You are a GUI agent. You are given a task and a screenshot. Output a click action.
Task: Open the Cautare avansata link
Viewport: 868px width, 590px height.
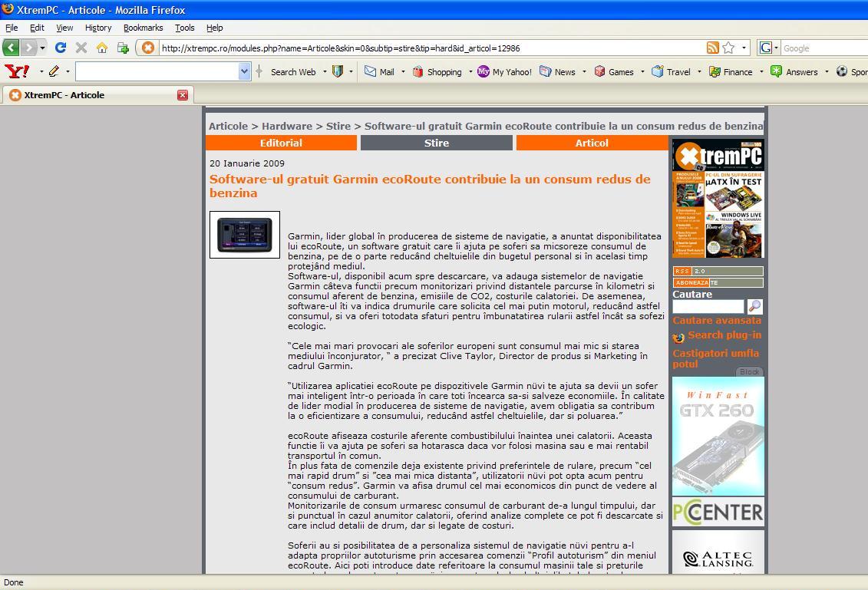(717, 321)
